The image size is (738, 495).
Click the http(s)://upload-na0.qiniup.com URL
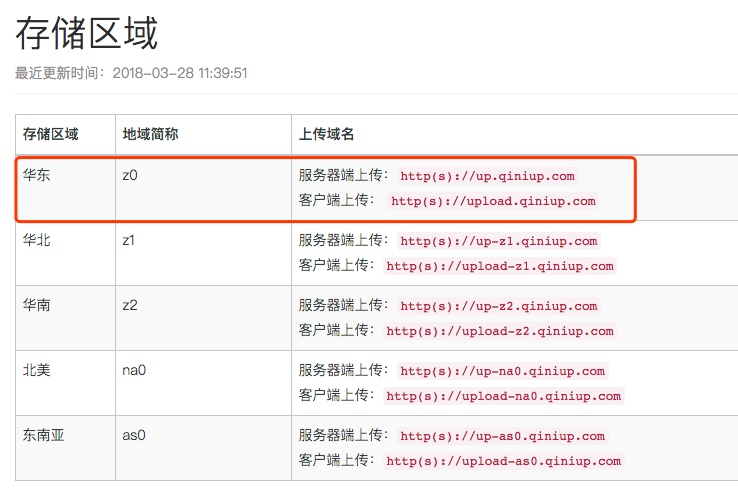tap(504, 396)
